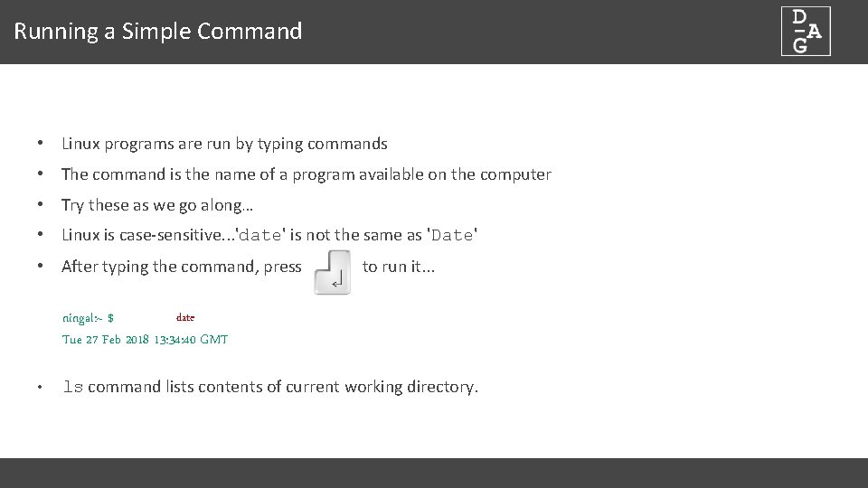Screen dimensions: 868x488
Task: Click the 'Linux is case-sensitive' text
Action: [x=145, y=235]
